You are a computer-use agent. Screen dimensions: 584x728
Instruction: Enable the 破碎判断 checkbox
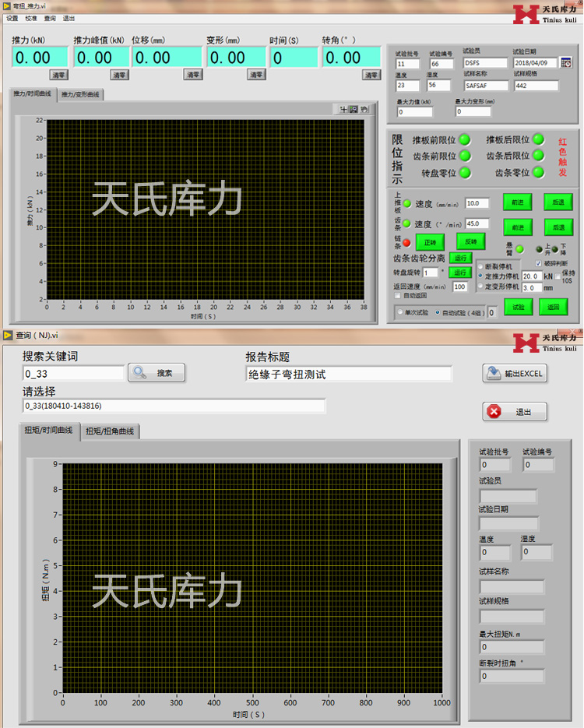pyautogui.click(x=539, y=263)
